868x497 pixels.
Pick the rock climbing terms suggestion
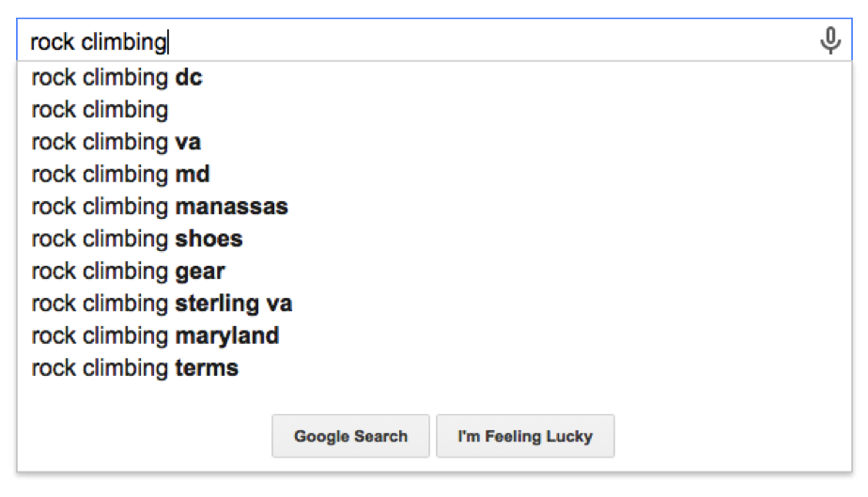[434, 367]
